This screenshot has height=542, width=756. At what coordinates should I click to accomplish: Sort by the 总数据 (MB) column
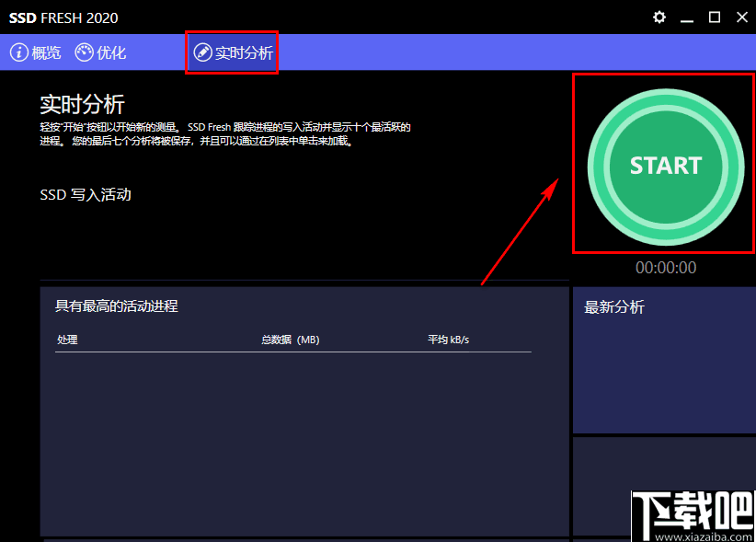[x=285, y=340]
